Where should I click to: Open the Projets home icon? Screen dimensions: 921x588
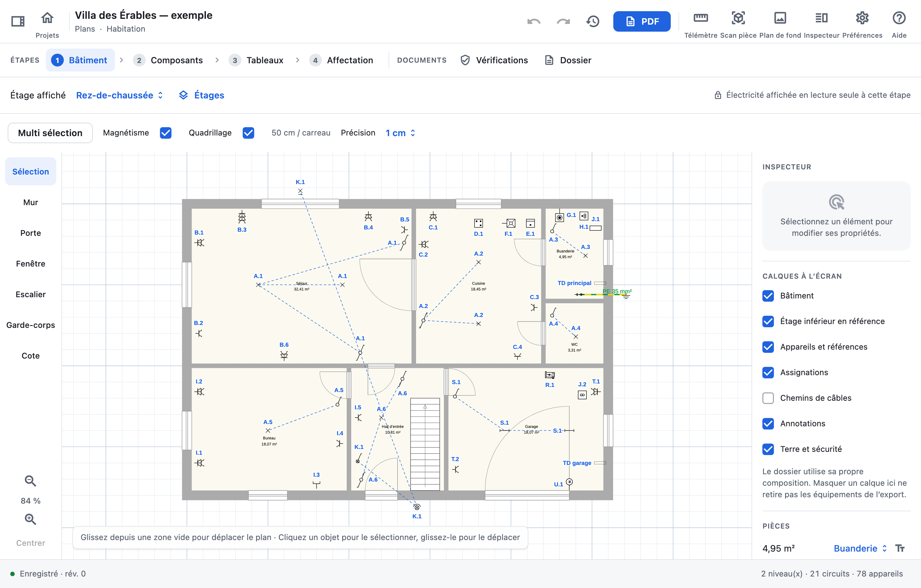(47, 18)
